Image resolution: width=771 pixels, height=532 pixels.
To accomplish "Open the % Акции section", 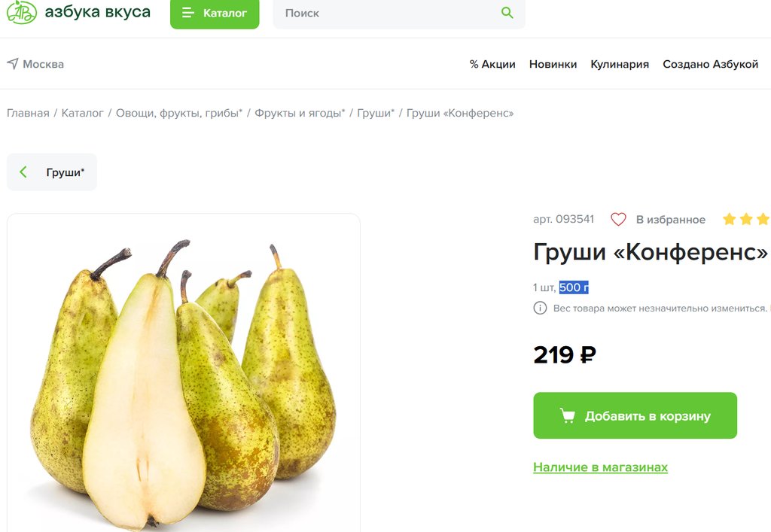I will pyautogui.click(x=492, y=65).
